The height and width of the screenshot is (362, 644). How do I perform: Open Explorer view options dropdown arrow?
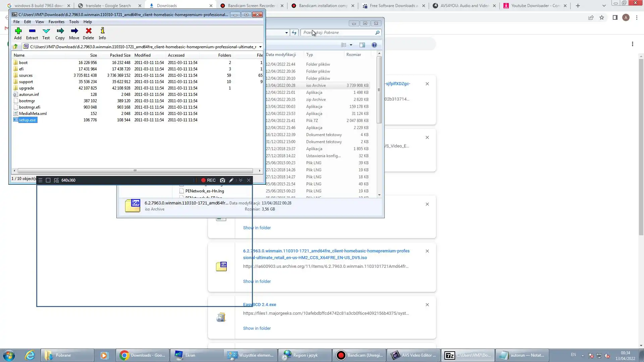351,45
